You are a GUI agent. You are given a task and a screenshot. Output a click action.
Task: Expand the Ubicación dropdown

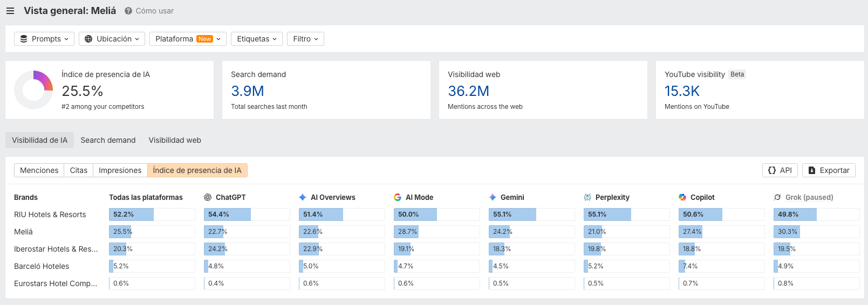point(112,39)
